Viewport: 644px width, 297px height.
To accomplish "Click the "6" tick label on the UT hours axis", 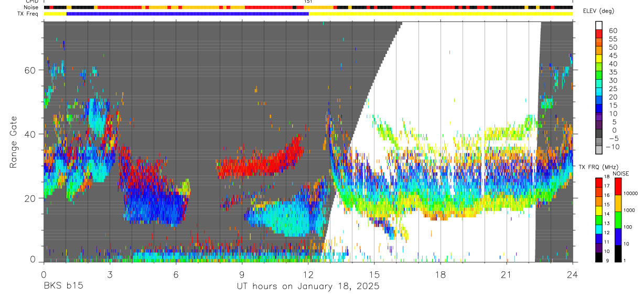I will click(176, 274).
